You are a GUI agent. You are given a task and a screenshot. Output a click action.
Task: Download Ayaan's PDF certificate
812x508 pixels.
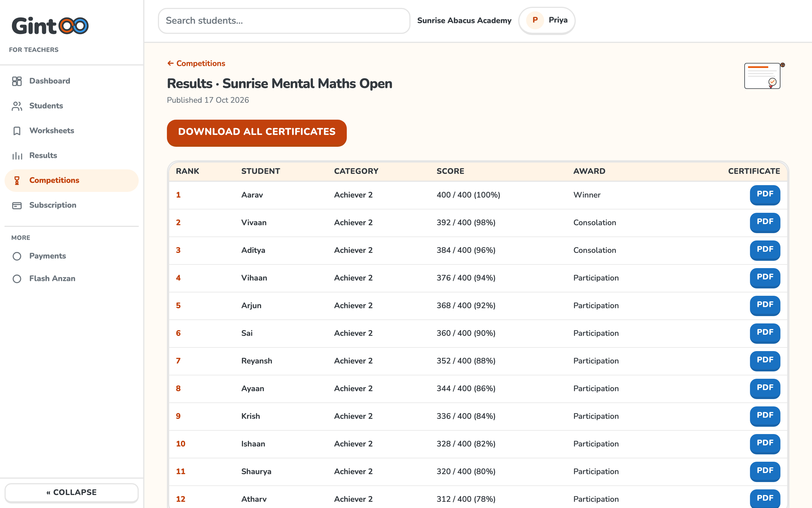pos(765,388)
